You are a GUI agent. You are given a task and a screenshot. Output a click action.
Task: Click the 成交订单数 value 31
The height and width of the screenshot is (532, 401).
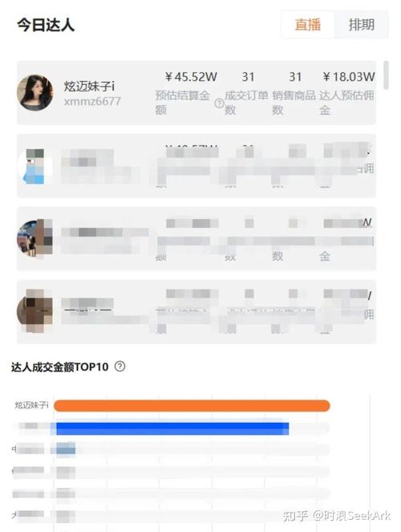[x=248, y=77]
